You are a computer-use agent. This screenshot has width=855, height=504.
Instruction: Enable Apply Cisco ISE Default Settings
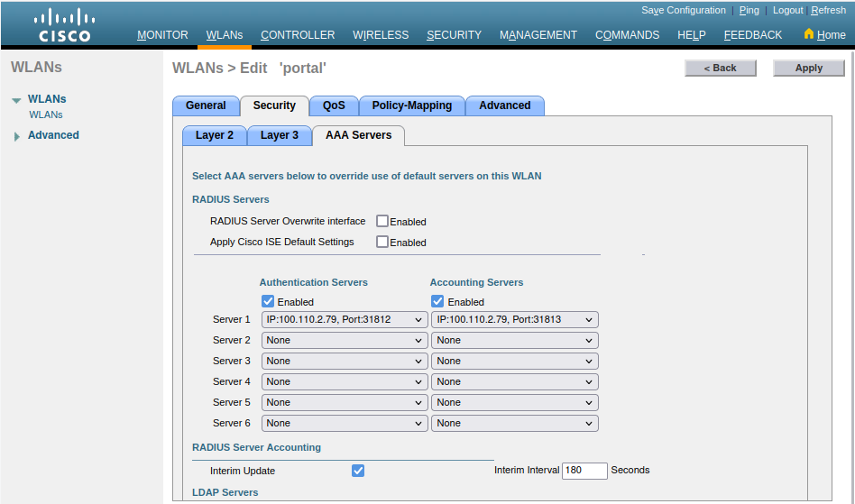point(382,242)
